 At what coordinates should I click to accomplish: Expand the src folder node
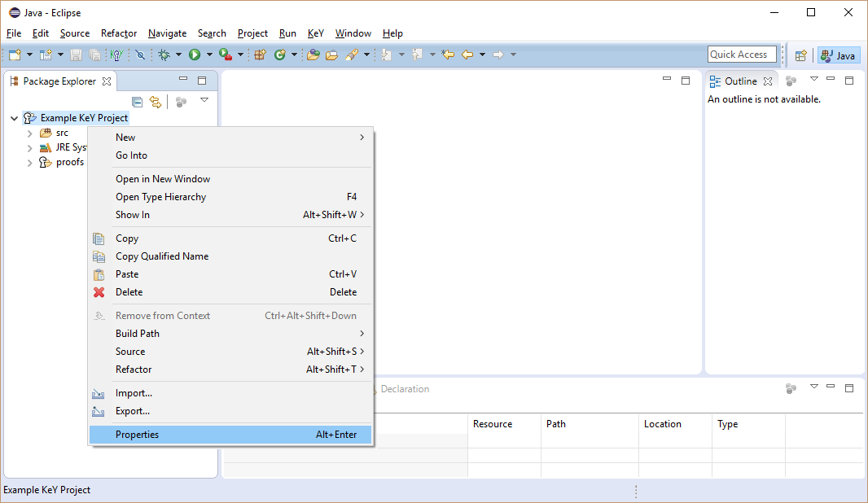(29, 133)
